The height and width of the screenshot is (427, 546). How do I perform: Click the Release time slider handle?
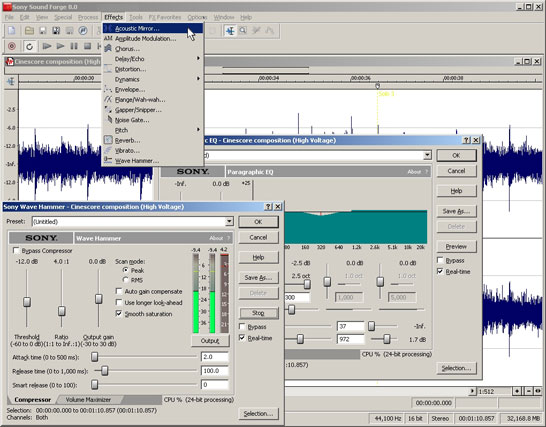(104, 371)
